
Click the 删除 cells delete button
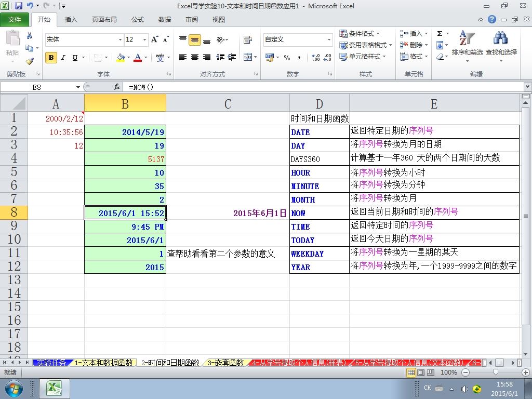414,45
